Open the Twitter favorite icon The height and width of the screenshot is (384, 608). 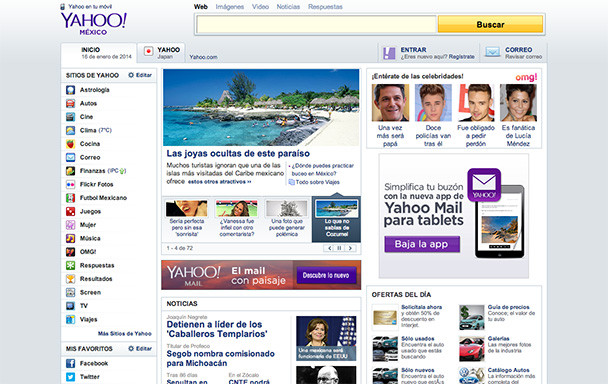[x=70, y=377]
